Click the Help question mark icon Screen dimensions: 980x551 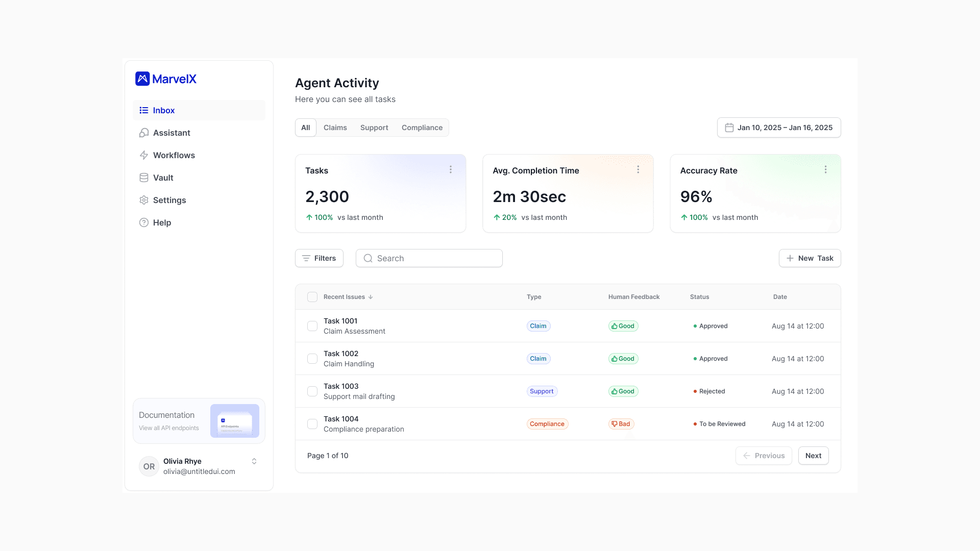coord(144,222)
